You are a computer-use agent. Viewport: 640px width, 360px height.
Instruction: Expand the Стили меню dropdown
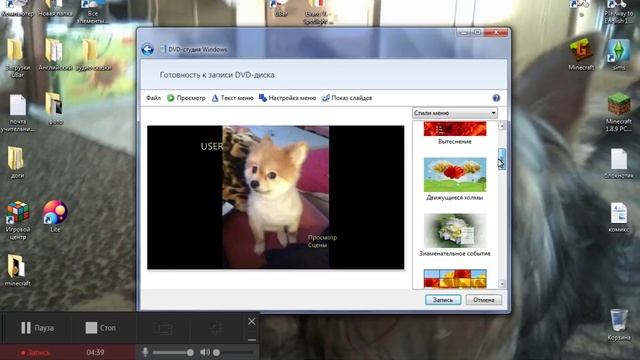pyautogui.click(x=455, y=113)
